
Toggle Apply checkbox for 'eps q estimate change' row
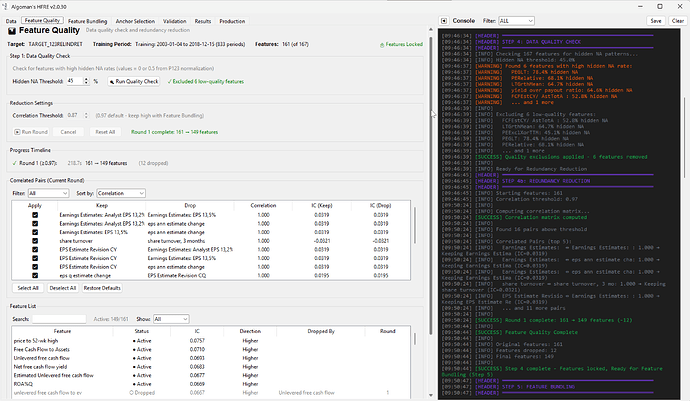(35, 276)
